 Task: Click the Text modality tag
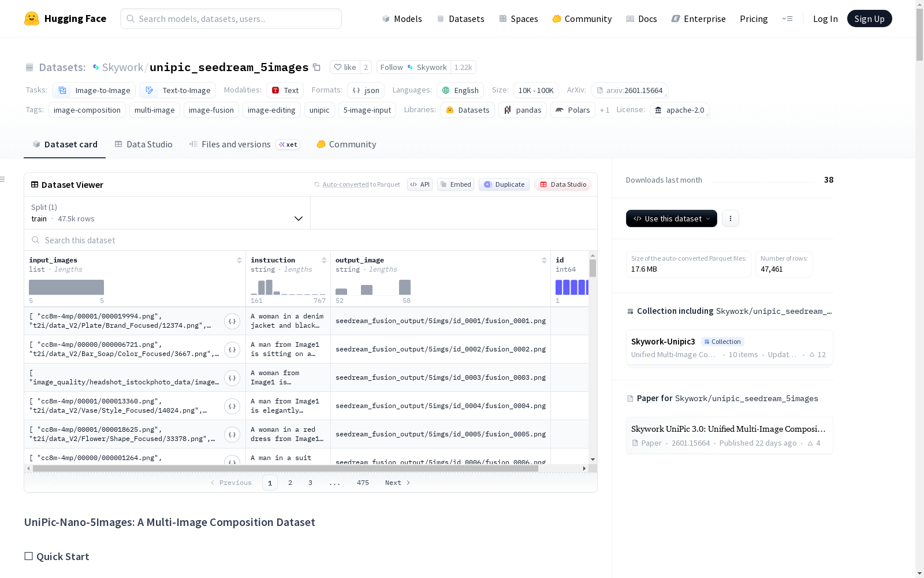click(x=285, y=90)
